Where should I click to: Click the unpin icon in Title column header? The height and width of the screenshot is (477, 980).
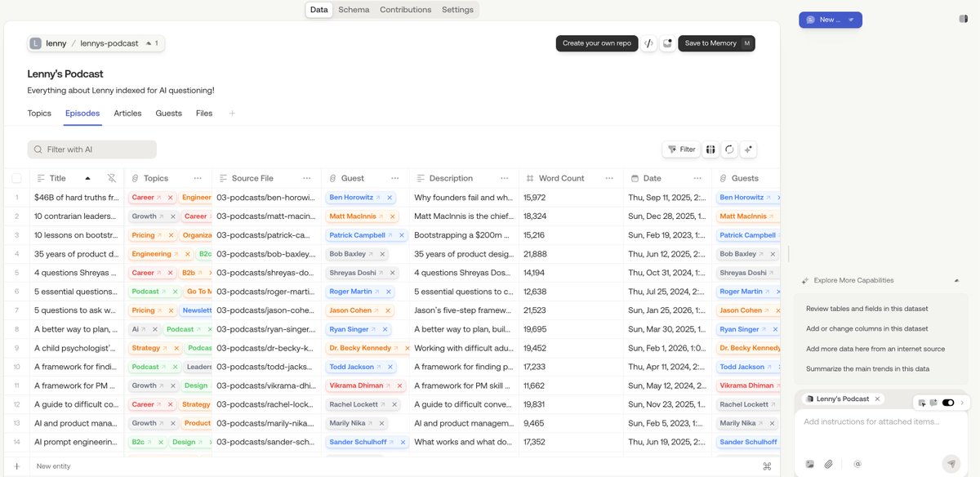coord(111,178)
